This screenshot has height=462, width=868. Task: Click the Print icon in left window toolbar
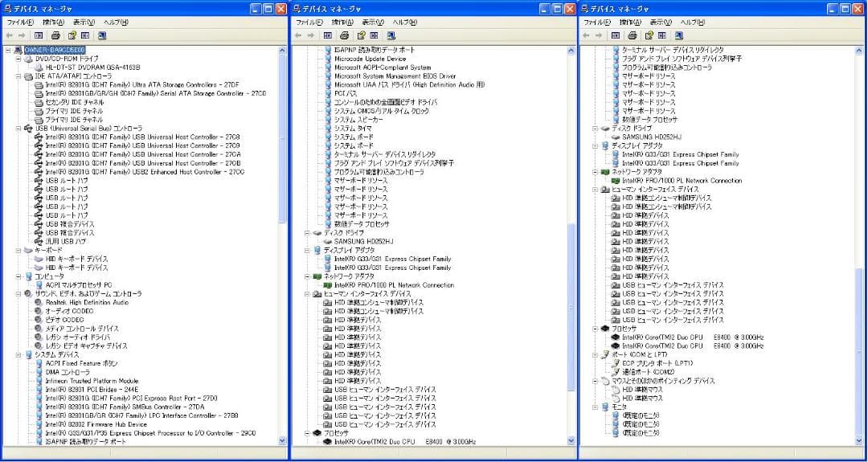(x=55, y=35)
